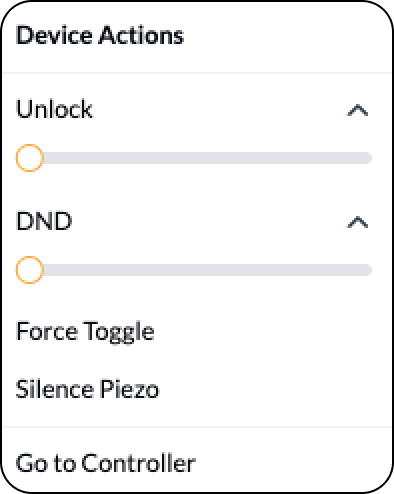Collapse the DND section chevron
This screenshot has height=494, width=394.
click(x=358, y=222)
